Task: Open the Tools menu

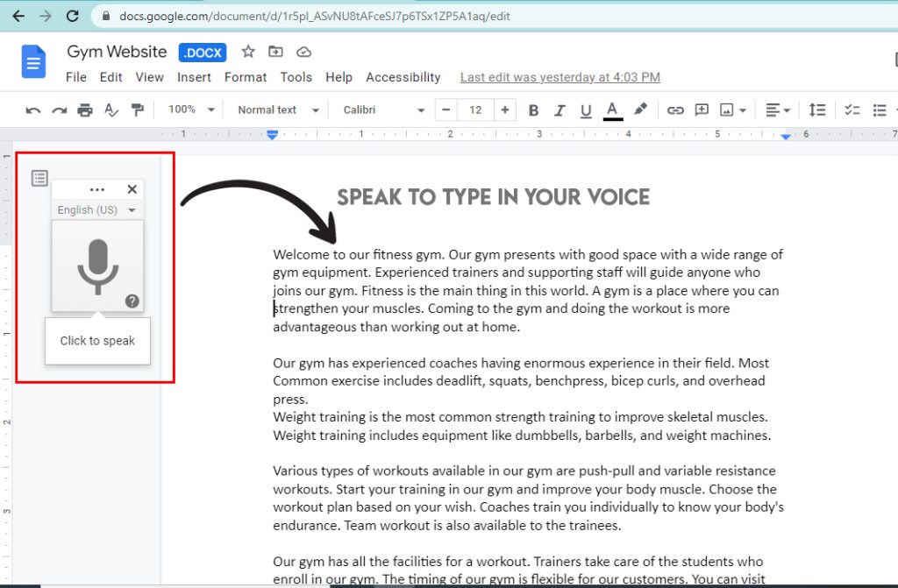Action: coord(296,77)
